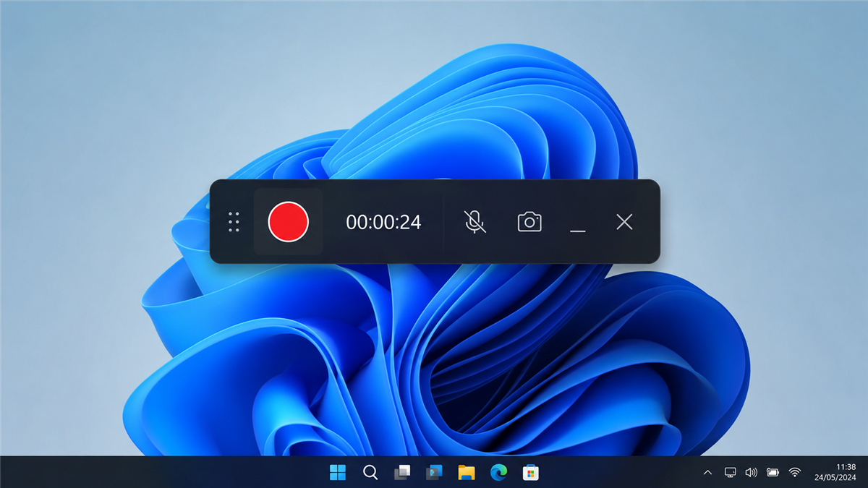Launch Microsoft Edge from the taskbar

[498, 473]
